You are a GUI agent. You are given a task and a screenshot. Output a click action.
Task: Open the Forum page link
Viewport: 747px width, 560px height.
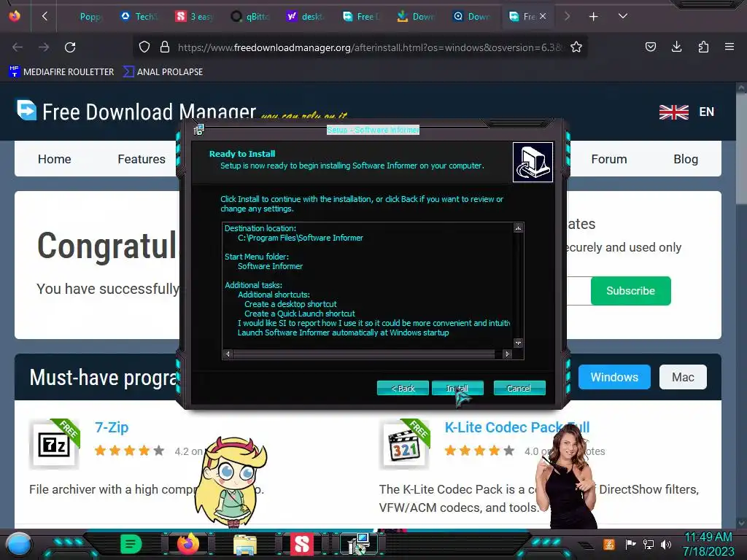click(609, 159)
